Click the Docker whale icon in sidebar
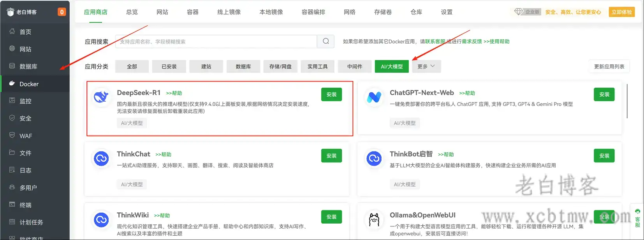Screen dimensions: 644x240 click(x=12, y=83)
